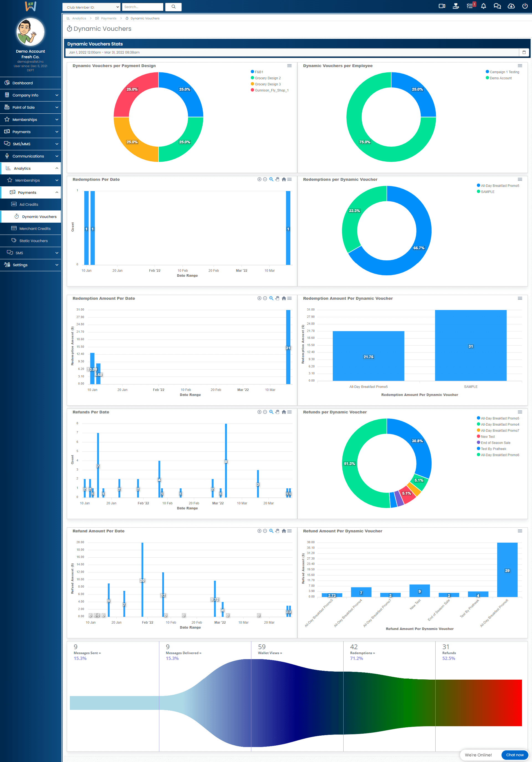Toggle F&B1 legend series in Payment Design chart
This screenshot has height=762, width=532.
coord(258,72)
